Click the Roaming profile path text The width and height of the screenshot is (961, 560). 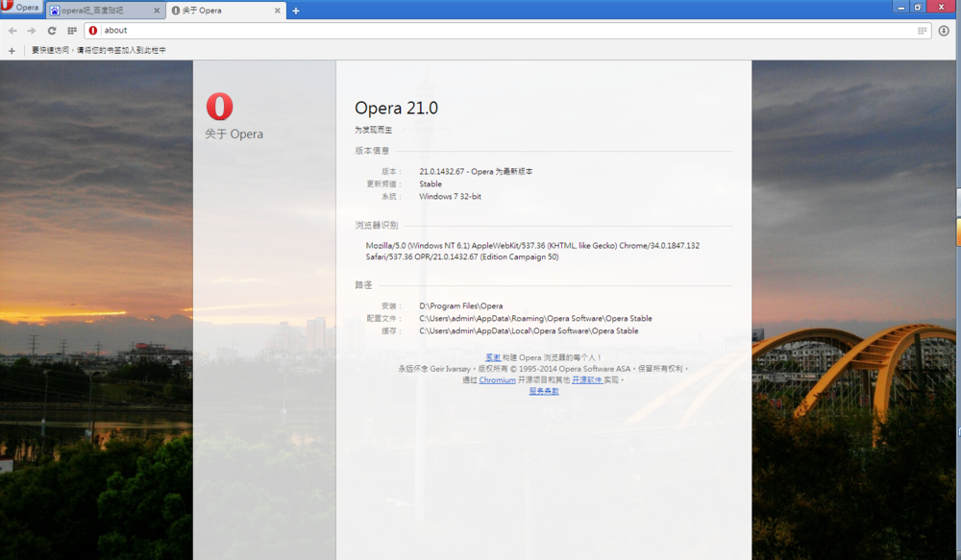(x=535, y=319)
